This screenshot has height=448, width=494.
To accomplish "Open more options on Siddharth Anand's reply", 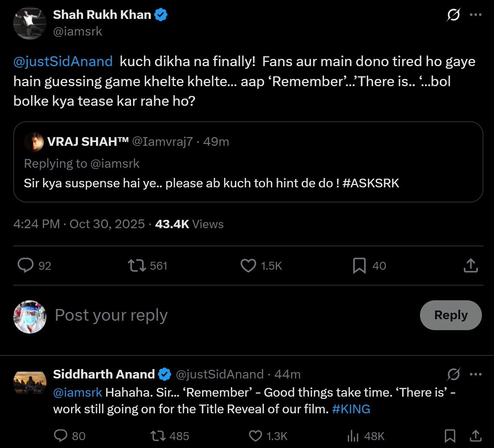I will point(475,374).
